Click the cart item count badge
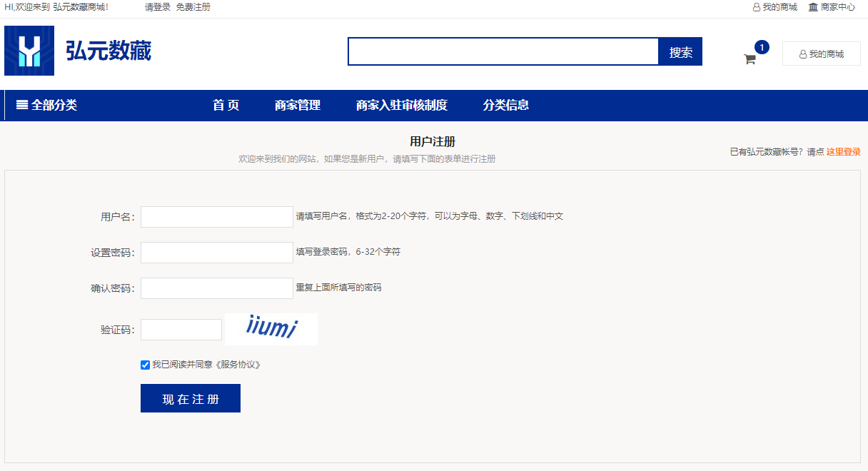The image size is (868, 471). 762,47
